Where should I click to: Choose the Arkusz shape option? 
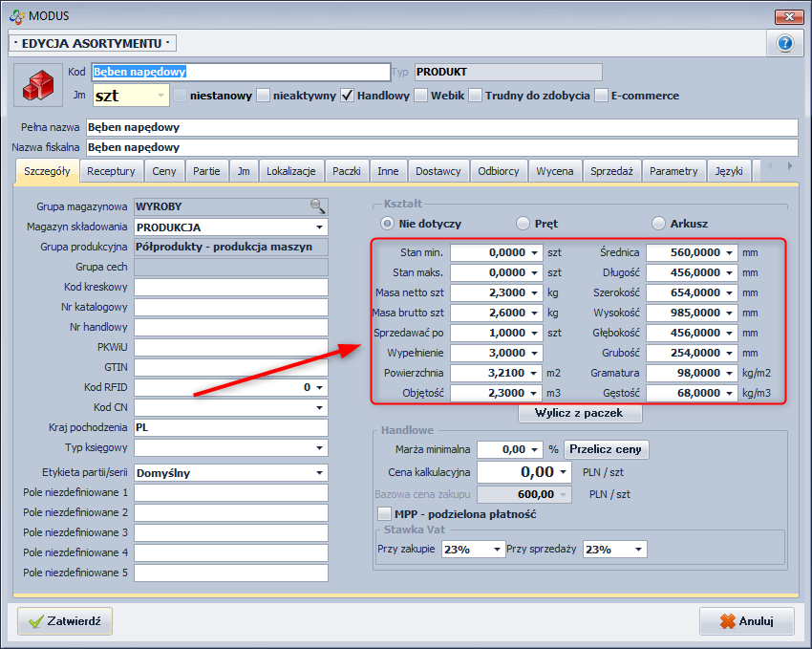coord(658,224)
